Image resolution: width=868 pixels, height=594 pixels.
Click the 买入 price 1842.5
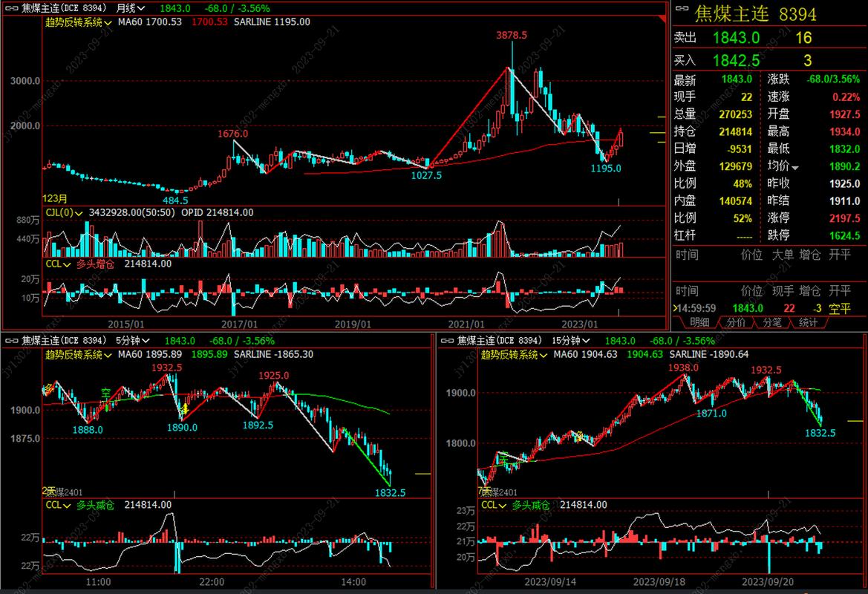pyautogui.click(x=736, y=60)
